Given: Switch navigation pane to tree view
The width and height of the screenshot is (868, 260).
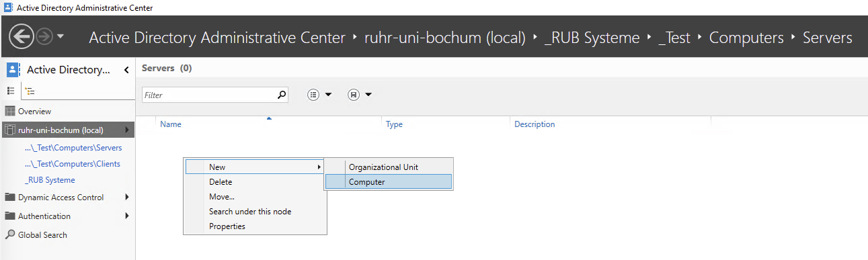Looking at the screenshot, I should (x=29, y=91).
